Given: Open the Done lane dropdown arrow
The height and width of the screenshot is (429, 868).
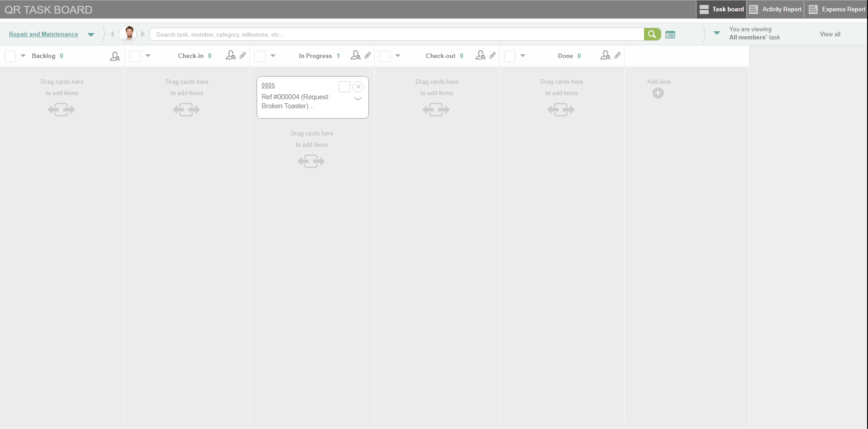Looking at the screenshot, I should pos(523,56).
